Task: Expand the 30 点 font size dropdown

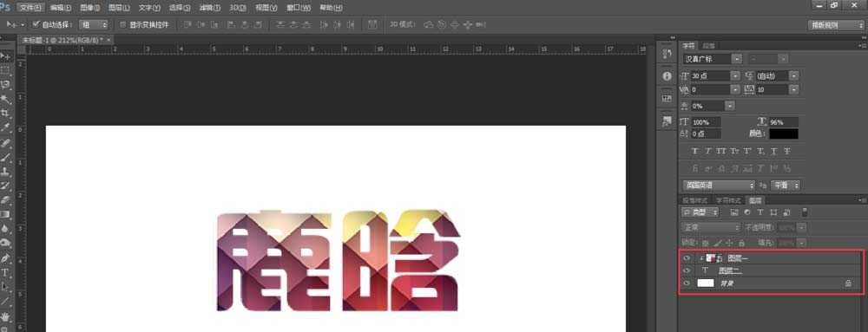Action: point(735,75)
